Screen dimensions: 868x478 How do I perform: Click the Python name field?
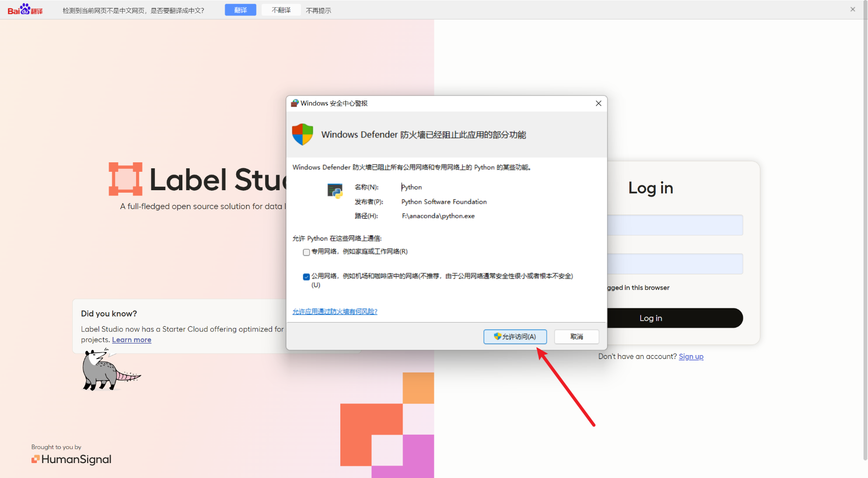click(x=412, y=187)
